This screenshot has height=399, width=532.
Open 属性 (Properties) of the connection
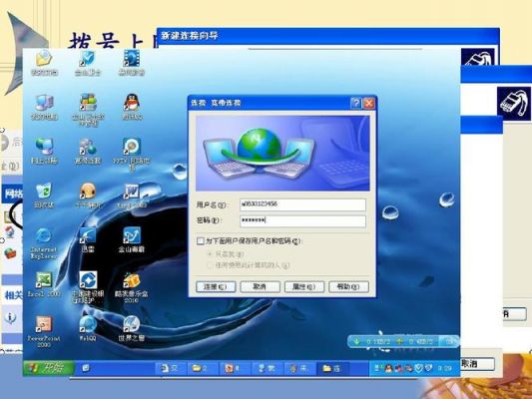click(304, 287)
